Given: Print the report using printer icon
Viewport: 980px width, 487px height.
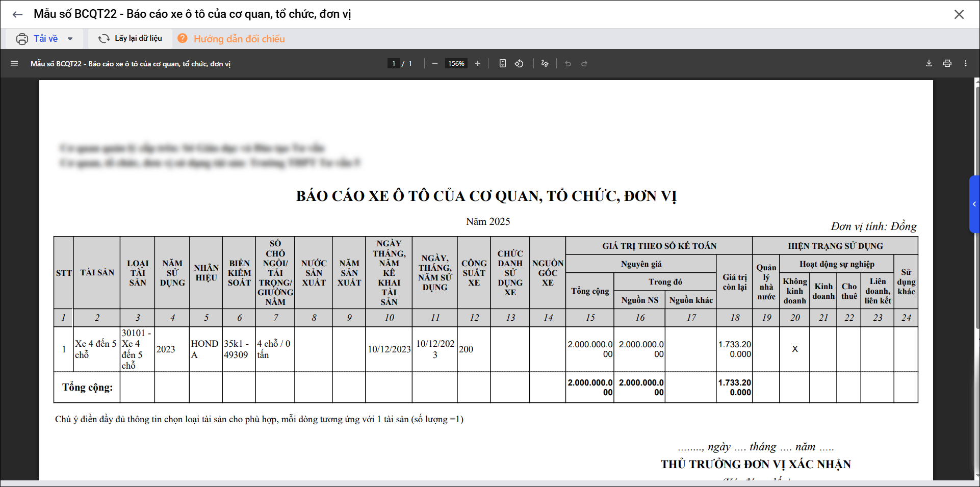Looking at the screenshot, I should click(947, 64).
